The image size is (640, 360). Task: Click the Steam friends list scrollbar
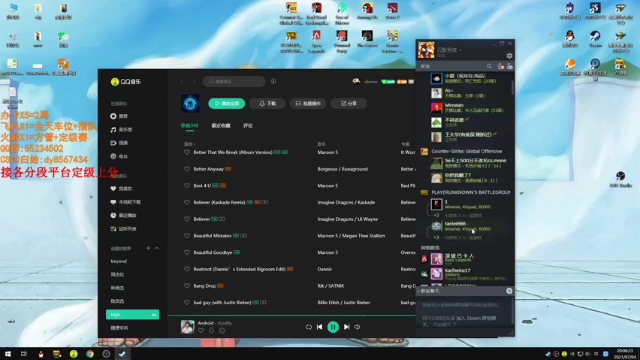[x=512, y=88]
